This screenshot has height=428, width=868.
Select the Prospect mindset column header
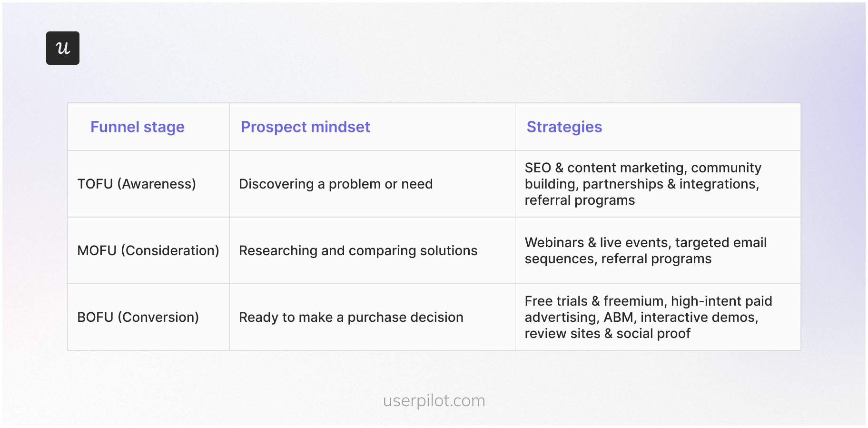tap(305, 127)
